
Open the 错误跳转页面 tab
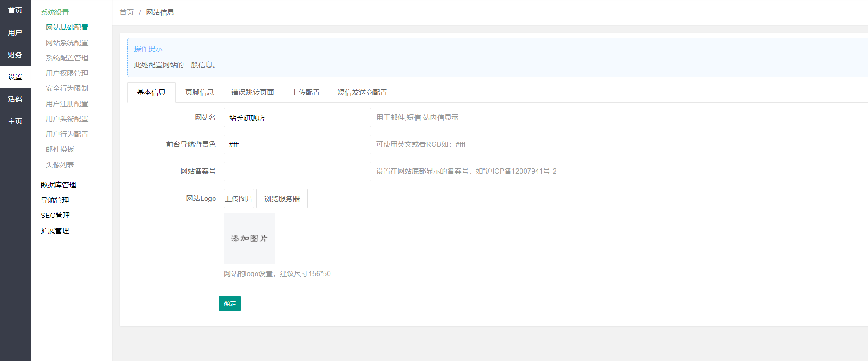(x=252, y=92)
